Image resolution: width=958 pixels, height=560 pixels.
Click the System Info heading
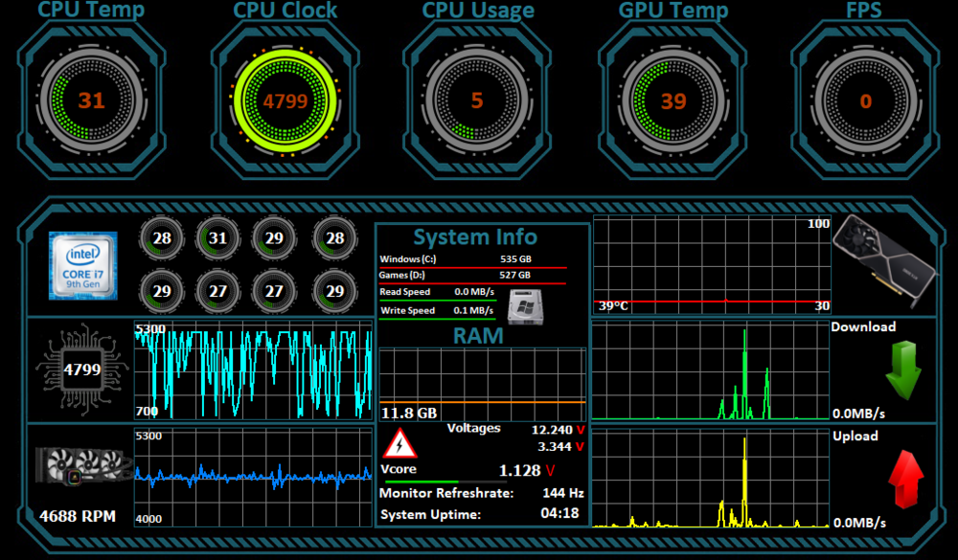(475, 237)
